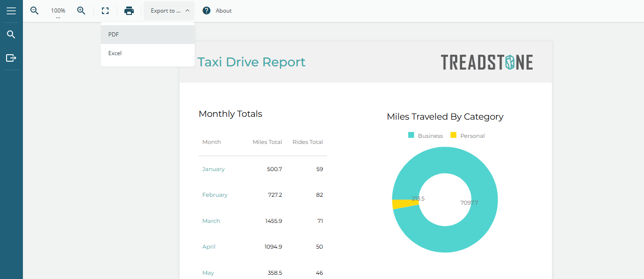Open the March month link
The height and width of the screenshot is (279, 644).
[x=211, y=221]
